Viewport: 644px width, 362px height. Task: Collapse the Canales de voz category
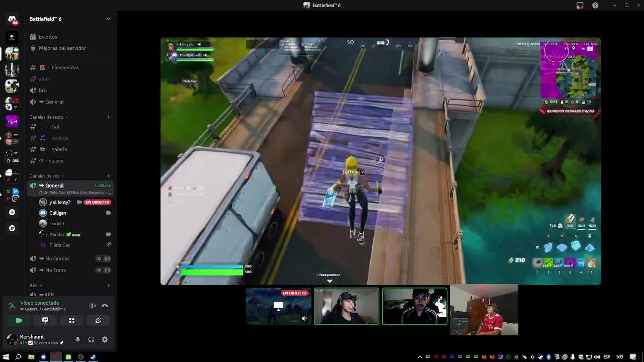coord(46,176)
